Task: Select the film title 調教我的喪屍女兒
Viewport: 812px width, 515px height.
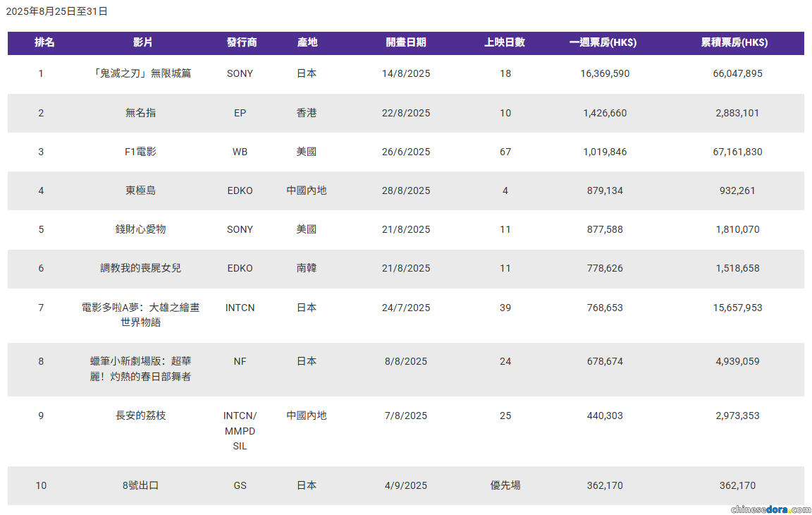Action: (141, 268)
